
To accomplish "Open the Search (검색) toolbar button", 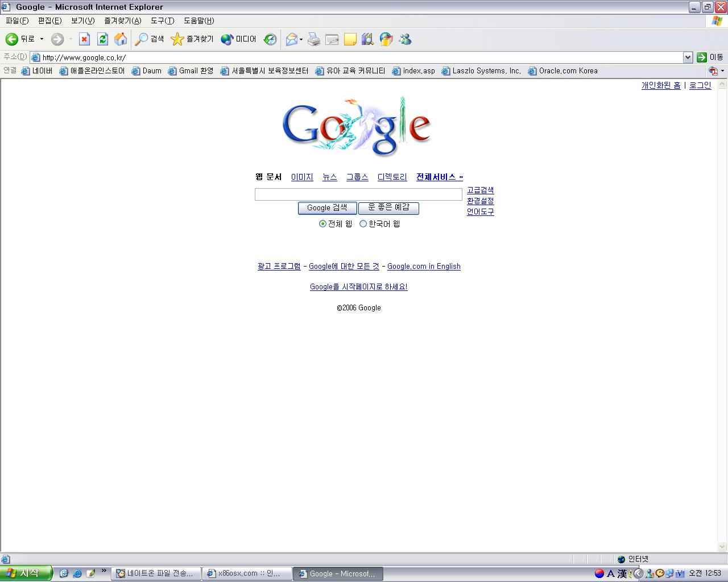I will click(x=150, y=39).
